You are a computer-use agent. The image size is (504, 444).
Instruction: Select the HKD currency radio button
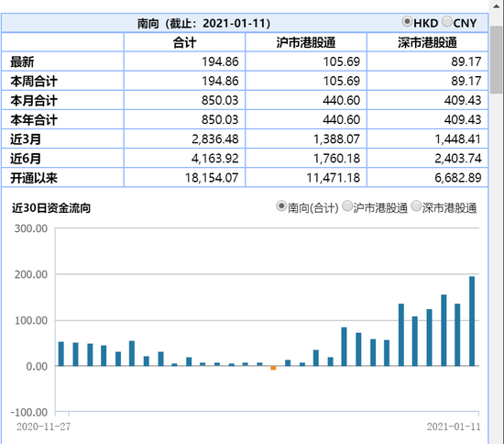coord(407,22)
